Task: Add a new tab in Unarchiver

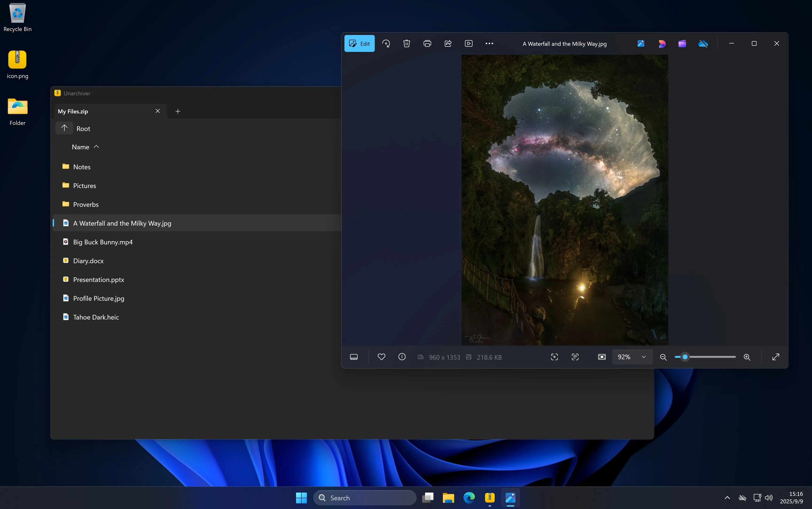Action: pos(178,111)
